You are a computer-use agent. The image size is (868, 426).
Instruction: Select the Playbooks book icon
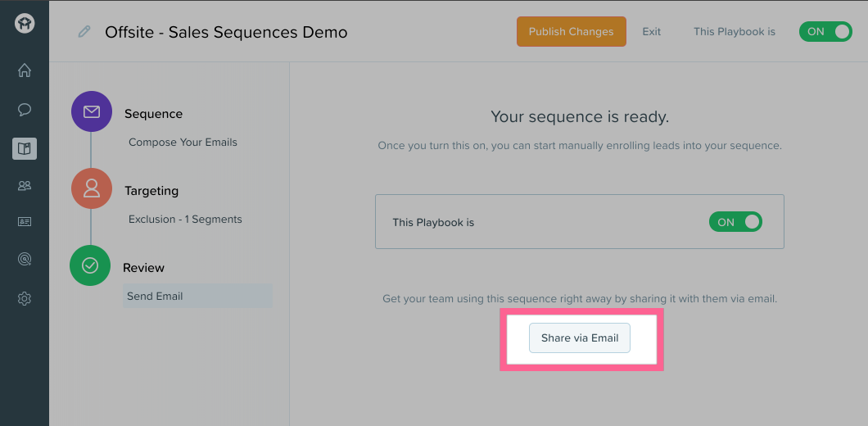[x=25, y=148]
